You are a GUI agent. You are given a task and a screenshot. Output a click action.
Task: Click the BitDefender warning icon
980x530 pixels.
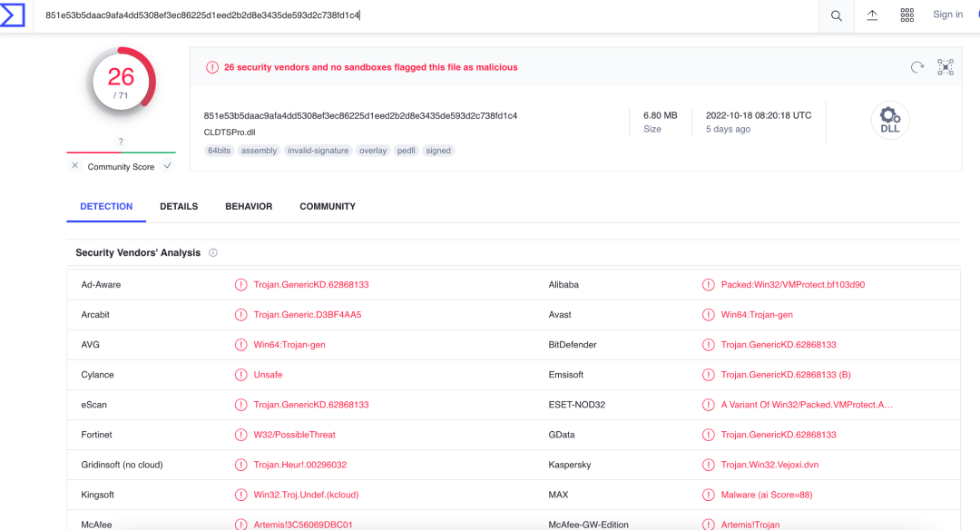point(708,344)
